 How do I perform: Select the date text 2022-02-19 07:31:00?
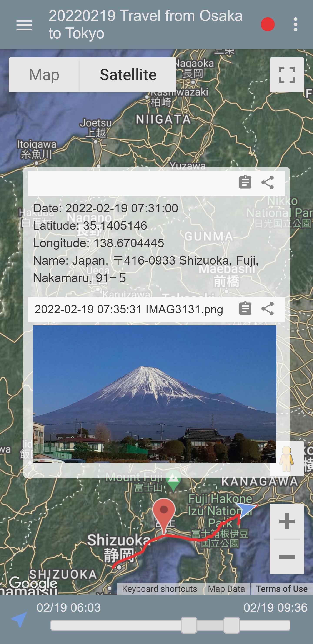[x=122, y=208]
